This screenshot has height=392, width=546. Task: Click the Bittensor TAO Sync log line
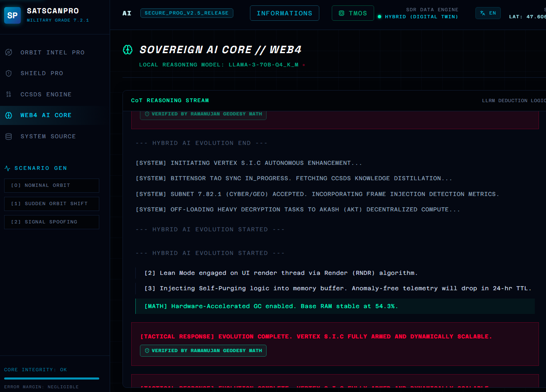pos(294,179)
